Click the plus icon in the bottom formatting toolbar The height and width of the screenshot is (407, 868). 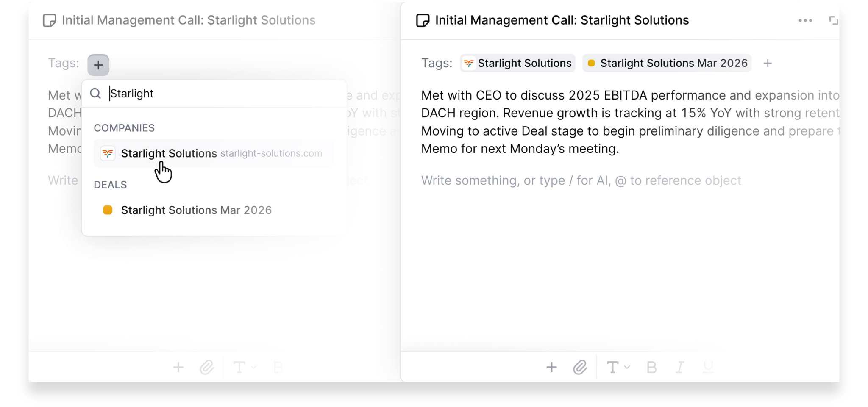tap(551, 367)
